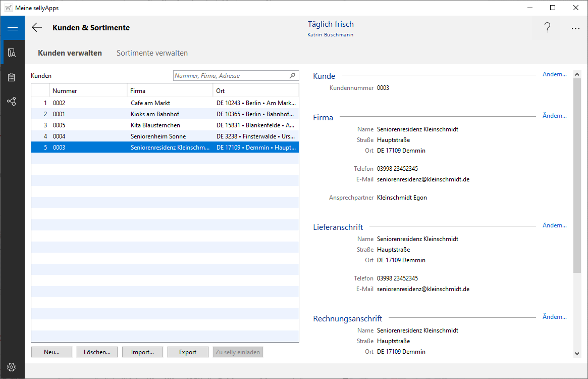Select the Kunden verwalten tab
The width and height of the screenshot is (588, 379).
(x=70, y=53)
